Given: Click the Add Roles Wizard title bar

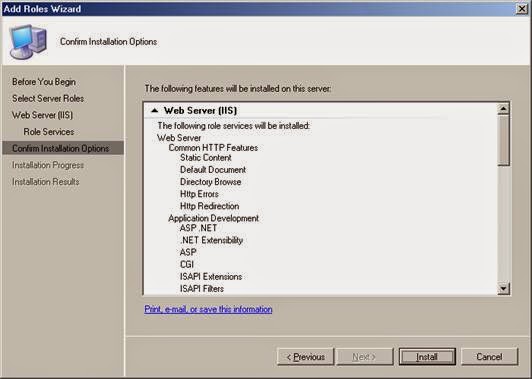Looking at the screenshot, I should (258, 9).
